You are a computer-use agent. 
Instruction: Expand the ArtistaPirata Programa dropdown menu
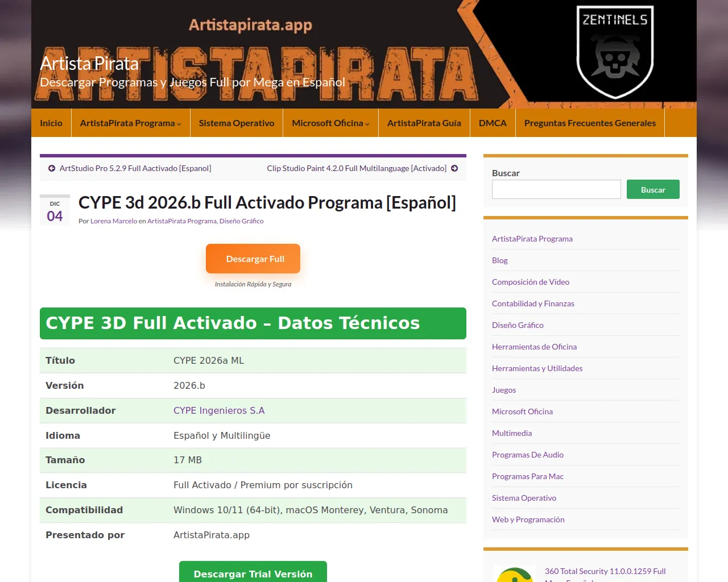tap(130, 123)
